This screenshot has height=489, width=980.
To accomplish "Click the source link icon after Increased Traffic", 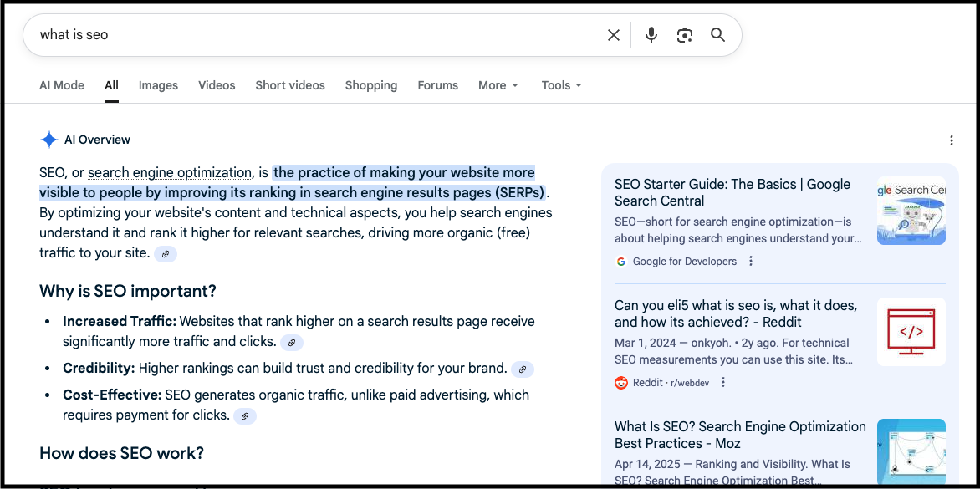I will click(x=291, y=342).
